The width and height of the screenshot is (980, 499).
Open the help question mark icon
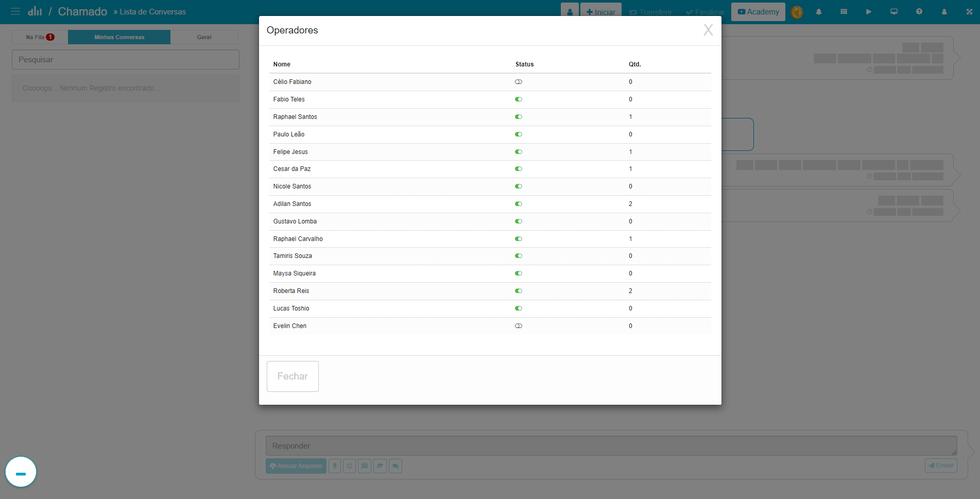tap(919, 11)
